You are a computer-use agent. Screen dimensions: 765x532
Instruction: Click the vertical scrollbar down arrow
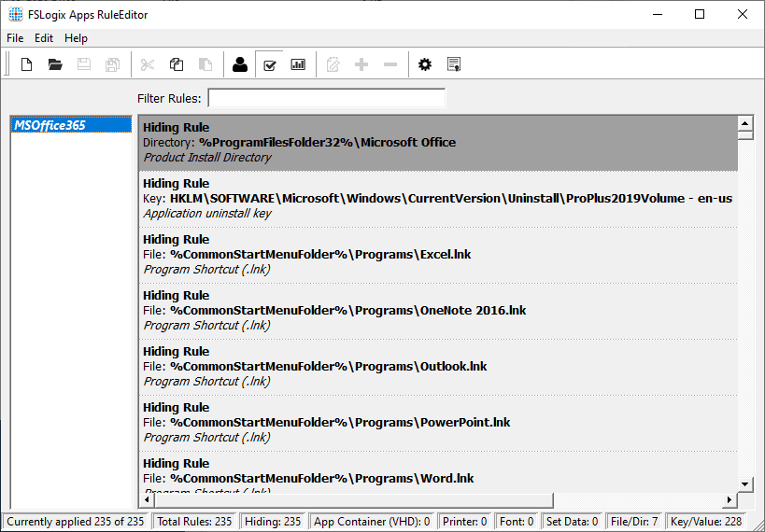(x=745, y=484)
